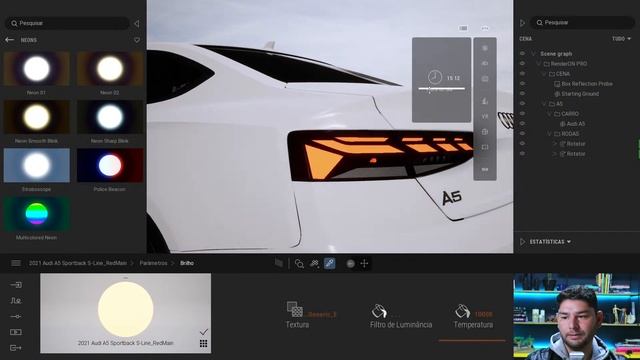Adjust the time of day slider
The width and height of the screenshot is (640, 360).
[441, 89]
